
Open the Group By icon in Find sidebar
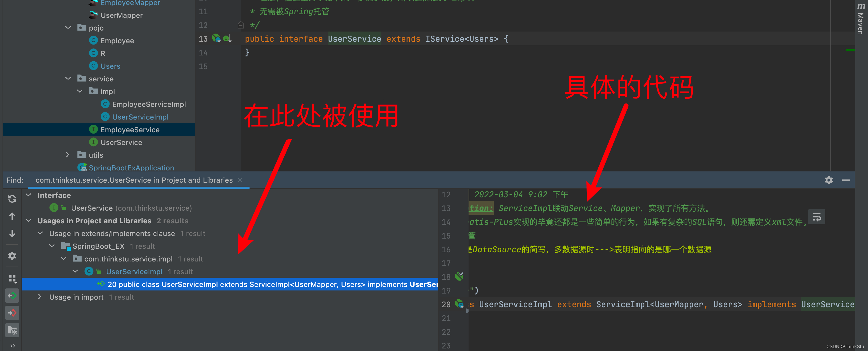click(x=12, y=278)
